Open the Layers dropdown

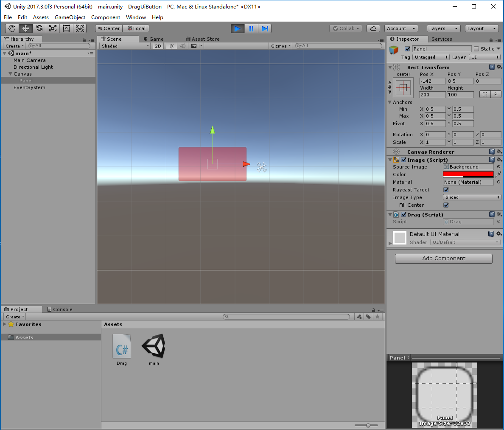pyautogui.click(x=443, y=28)
